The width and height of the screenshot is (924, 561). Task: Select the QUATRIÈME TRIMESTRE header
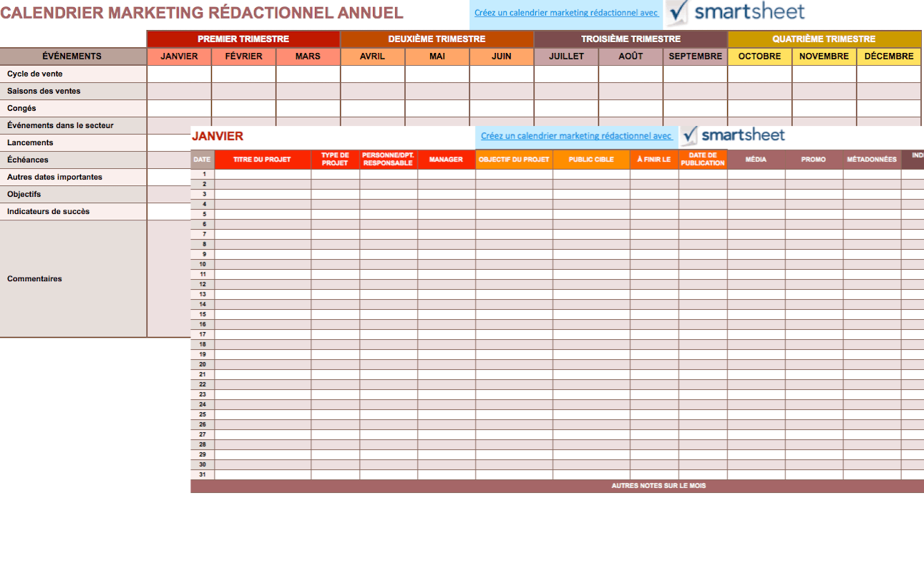824,39
